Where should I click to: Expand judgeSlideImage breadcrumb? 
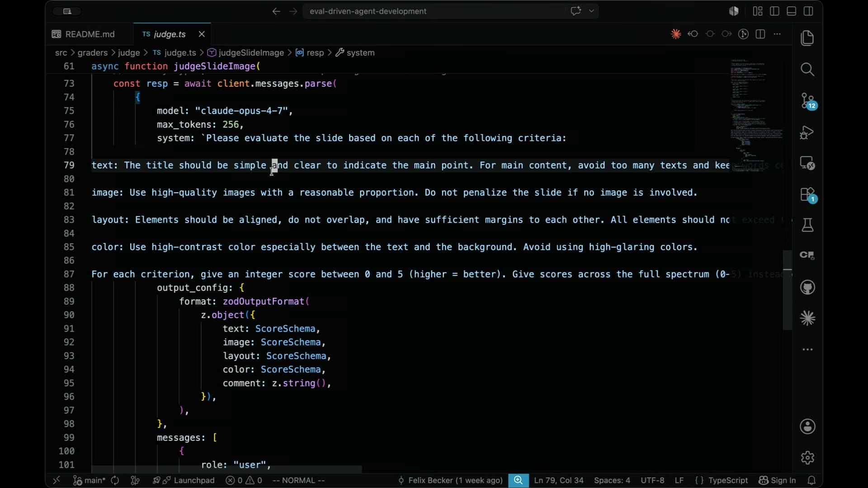tap(245, 53)
